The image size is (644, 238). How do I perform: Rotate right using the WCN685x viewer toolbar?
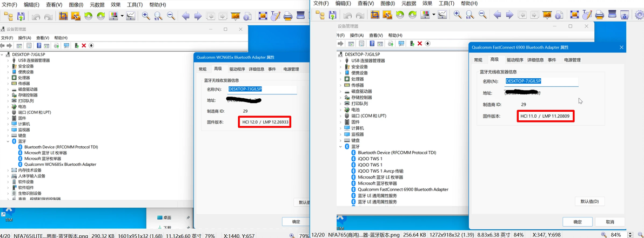[x=100, y=16]
